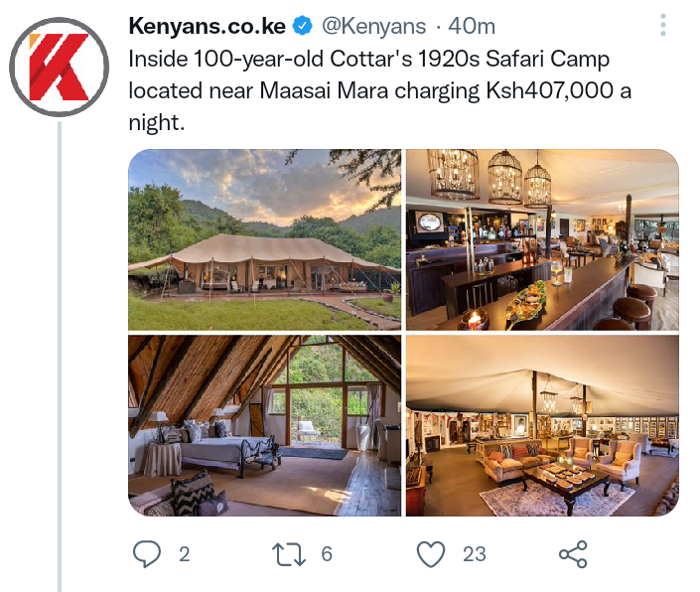Click the retweet count of 6
This screenshot has width=700, height=592.
coord(327,554)
